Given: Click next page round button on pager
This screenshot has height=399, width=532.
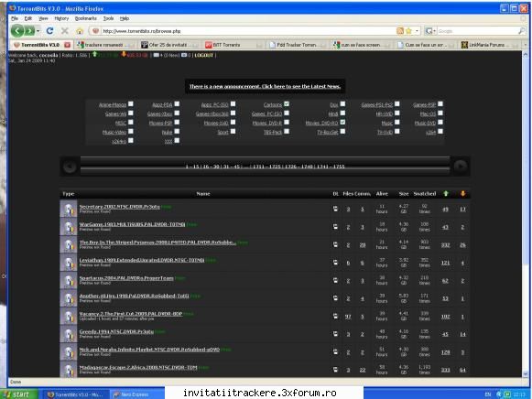Looking at the screenshot, I should 461,167.
